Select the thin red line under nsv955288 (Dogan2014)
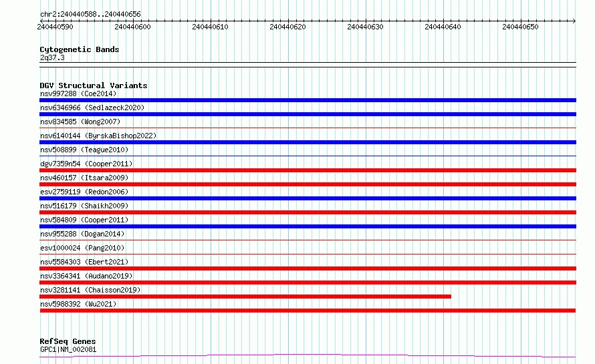This screenshot has width=595, height=364. [308, 240]
